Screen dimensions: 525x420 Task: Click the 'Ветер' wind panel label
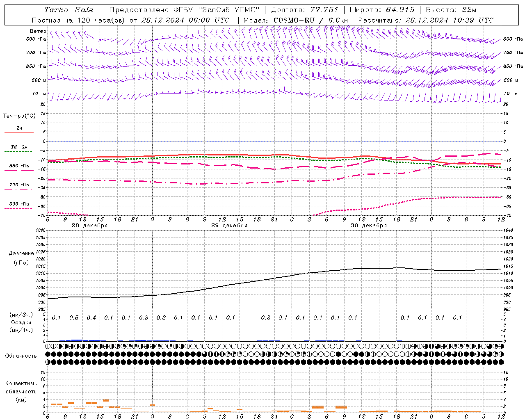pos(38,31)
